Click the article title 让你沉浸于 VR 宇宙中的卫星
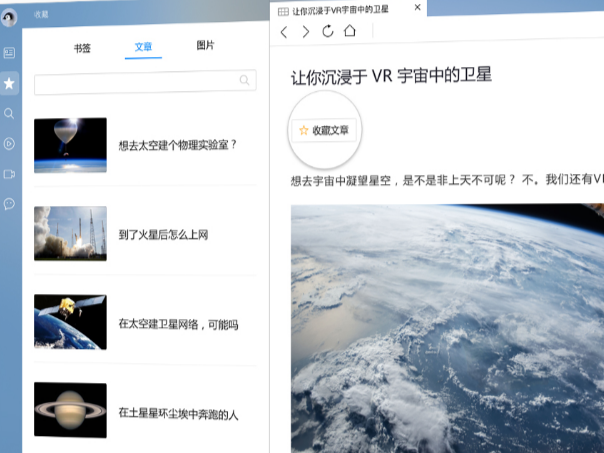This screenshot has height=453, width=604. (x=391, y=76)
